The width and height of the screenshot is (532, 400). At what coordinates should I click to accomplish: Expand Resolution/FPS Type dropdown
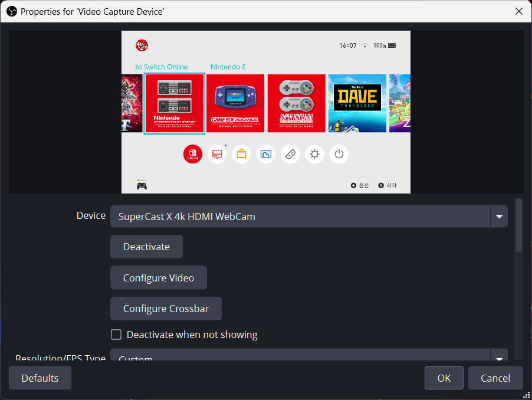pos(308,355)
